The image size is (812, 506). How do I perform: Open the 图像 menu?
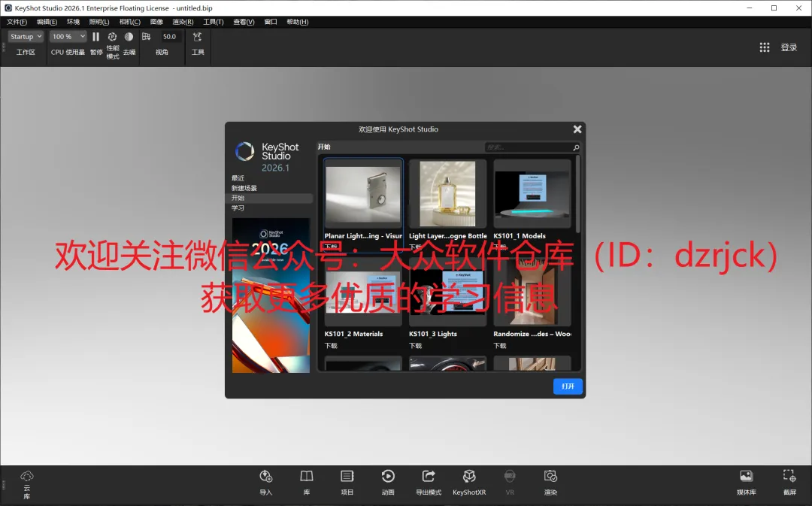(x=156, y=22)
